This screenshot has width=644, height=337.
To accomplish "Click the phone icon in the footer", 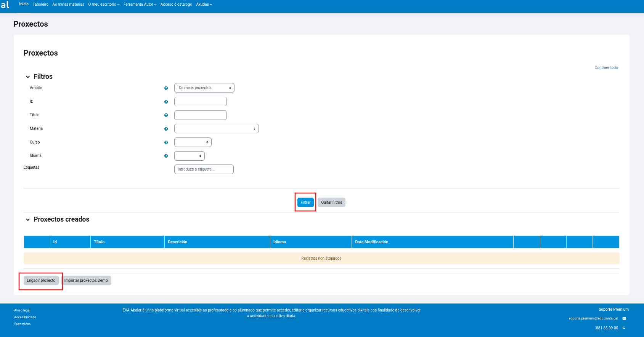I will pyautogui.click(x=624, y=328).
